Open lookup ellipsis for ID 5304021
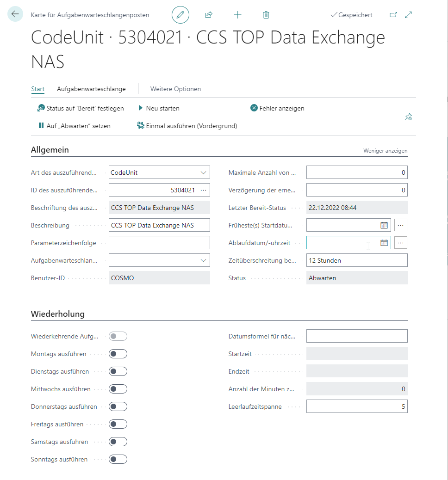Screen dimensions: 448x480 pos(203,190)
